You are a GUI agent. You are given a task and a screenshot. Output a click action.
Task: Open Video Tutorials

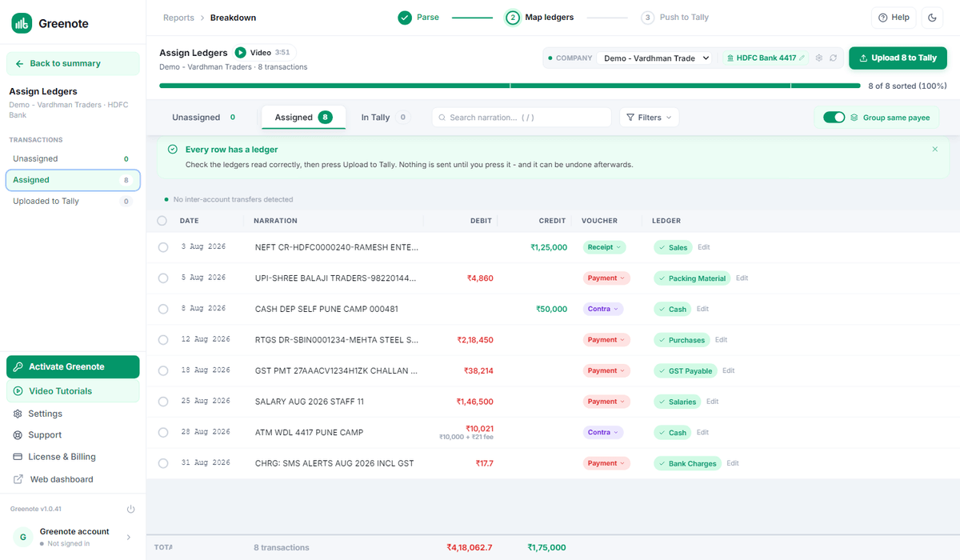(73, 391)
